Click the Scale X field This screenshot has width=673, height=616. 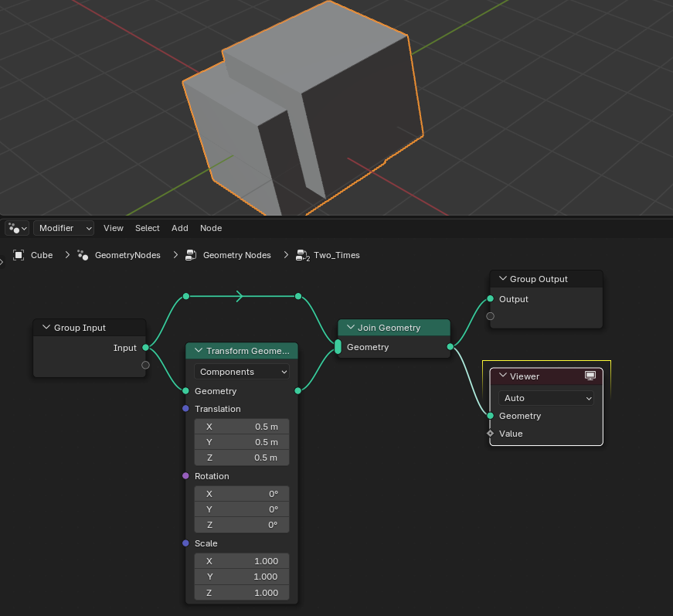click(x=242, y=561)
